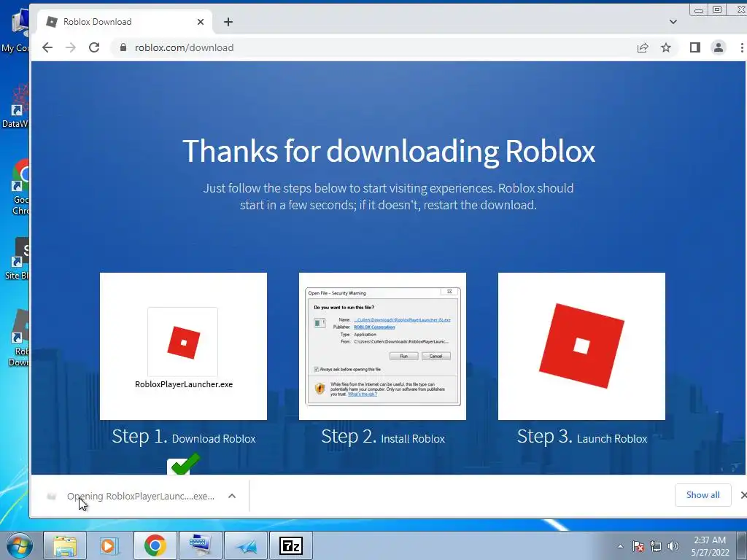Open 7-Zip from the taskbar
This screenshot has width=747, height=560.
[291, 545]
